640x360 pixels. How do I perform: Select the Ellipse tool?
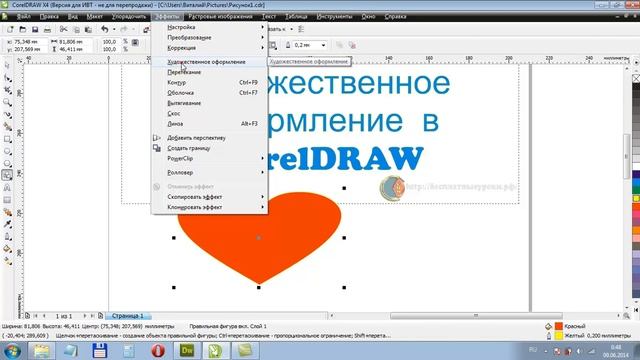tap(7, 151)
